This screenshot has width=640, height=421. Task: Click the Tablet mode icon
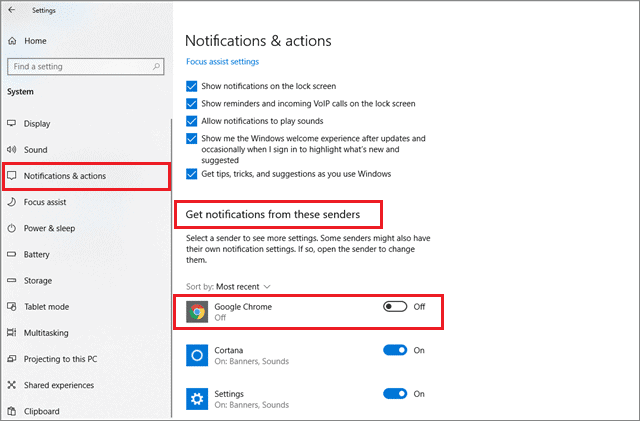[12, 306]
